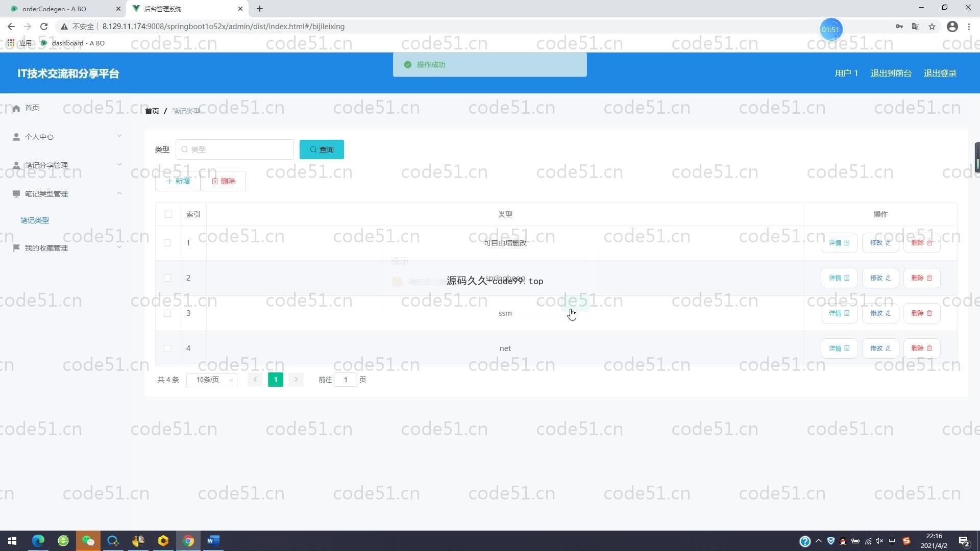Select the checkbox for row 4 net
This screenshot has width=980, height=551.
coord(167,348)
